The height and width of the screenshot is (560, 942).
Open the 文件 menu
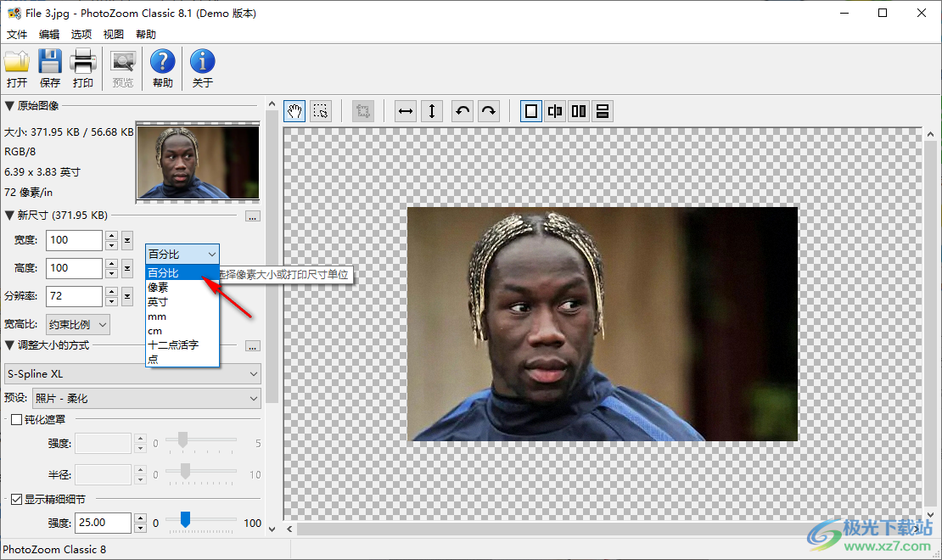coord(17,35)
